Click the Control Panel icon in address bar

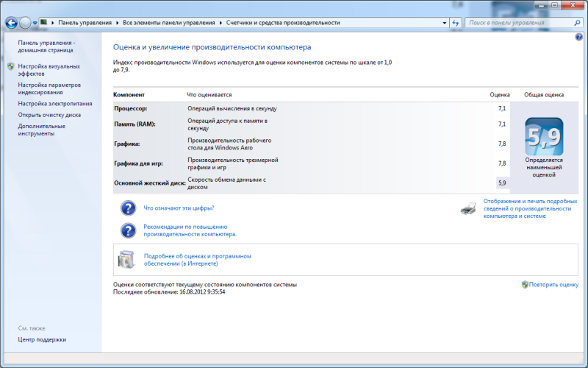coord(44,23)
